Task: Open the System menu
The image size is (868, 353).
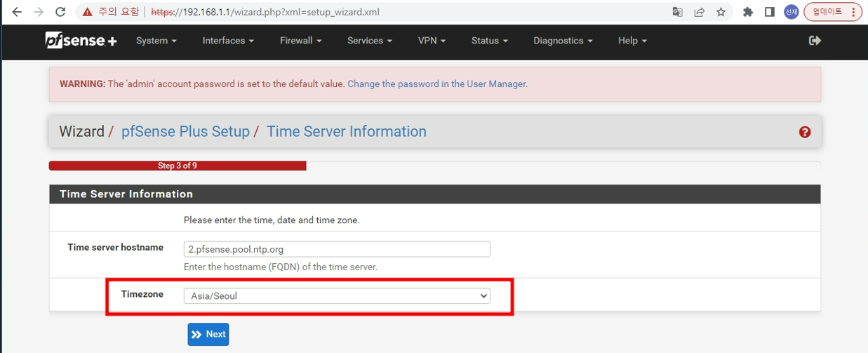Action: [x=156, y=41]
